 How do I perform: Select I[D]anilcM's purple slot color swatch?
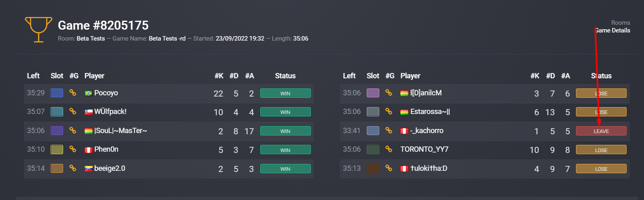[373, 93]
